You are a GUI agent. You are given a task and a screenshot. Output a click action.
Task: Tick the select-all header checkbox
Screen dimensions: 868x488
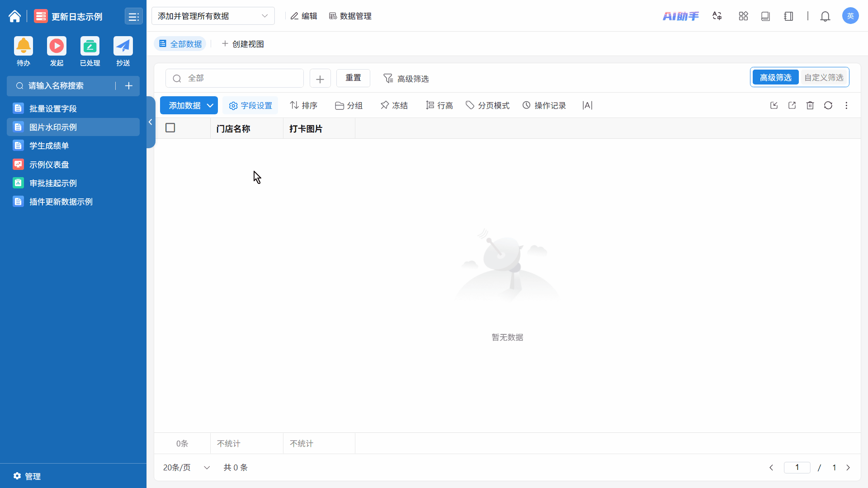click(x=170, y=128)
